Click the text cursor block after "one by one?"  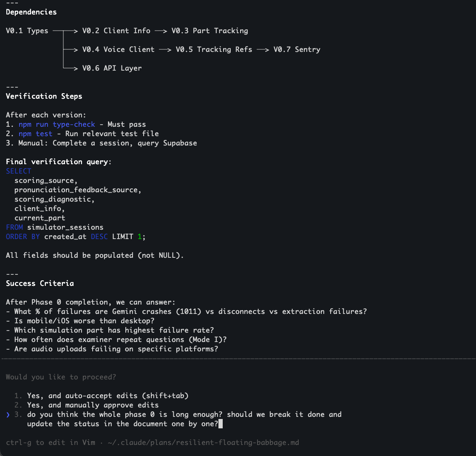tap(221, 424)
